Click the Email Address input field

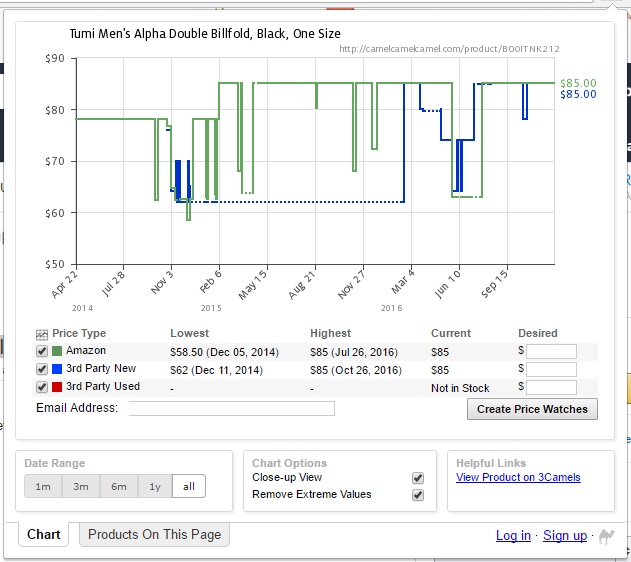click(231, 408)
